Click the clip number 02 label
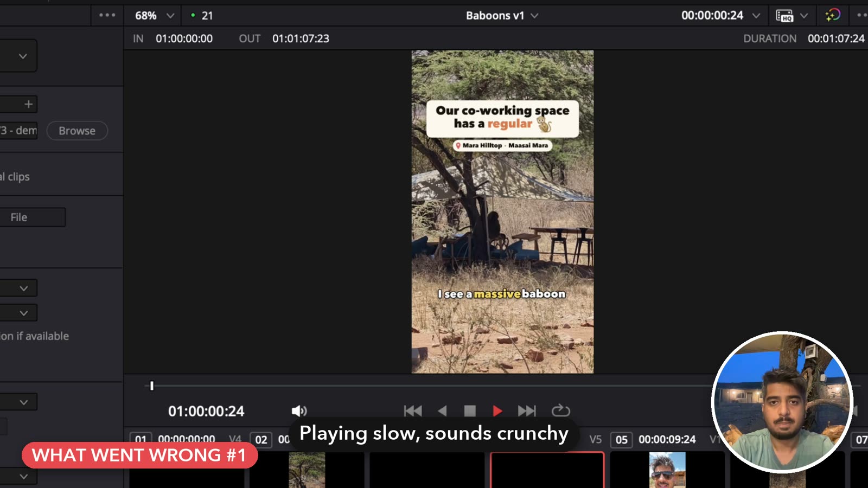Image resolution: width=868 pixels, height=488 pixels. [261, 440]
